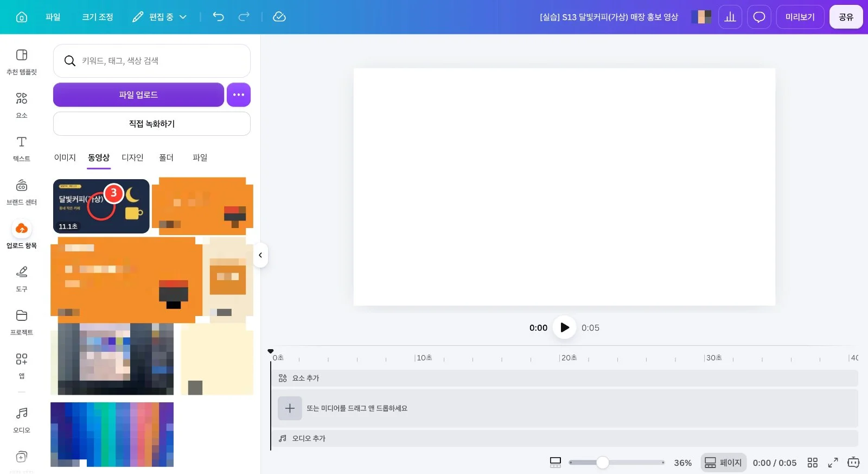Open the 파일 menu
Viewport: 868px width, 474px height.
[x=53, y=17]
